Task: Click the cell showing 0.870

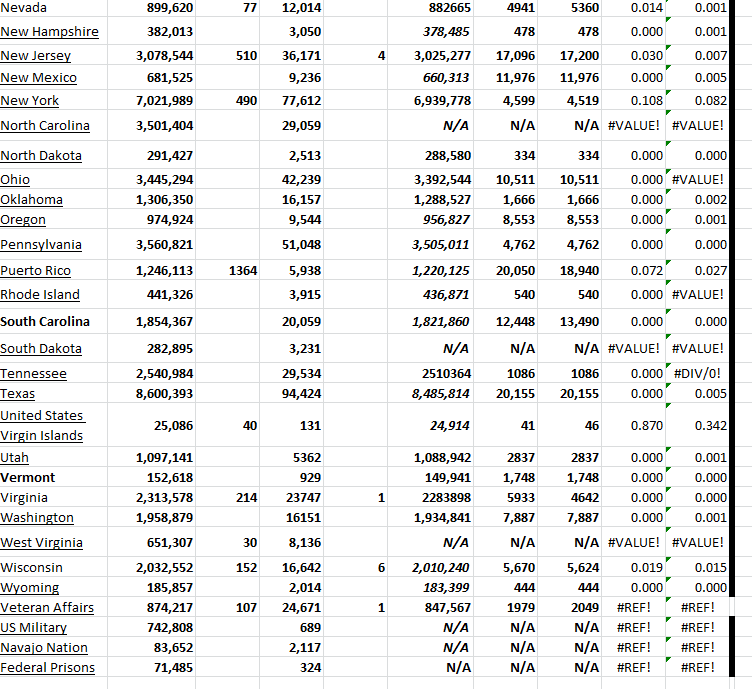Action: pos(635,425)
